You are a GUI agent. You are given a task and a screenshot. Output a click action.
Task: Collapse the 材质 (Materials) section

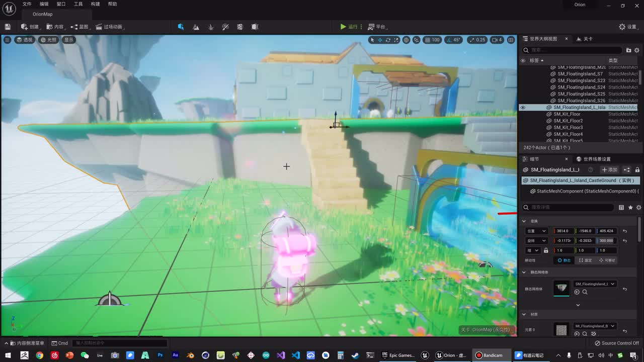tap(524, 314)
